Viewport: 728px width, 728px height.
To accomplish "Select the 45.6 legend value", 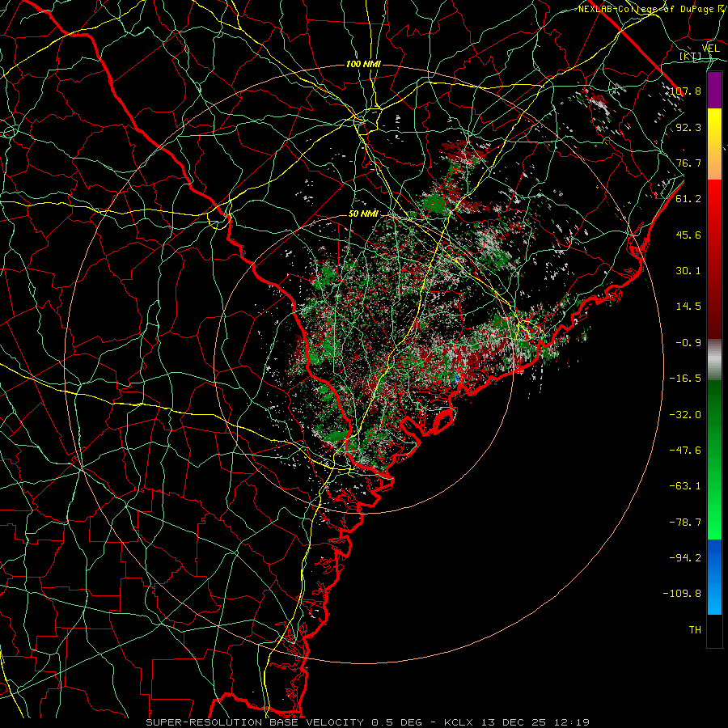I will click(688, 235).
